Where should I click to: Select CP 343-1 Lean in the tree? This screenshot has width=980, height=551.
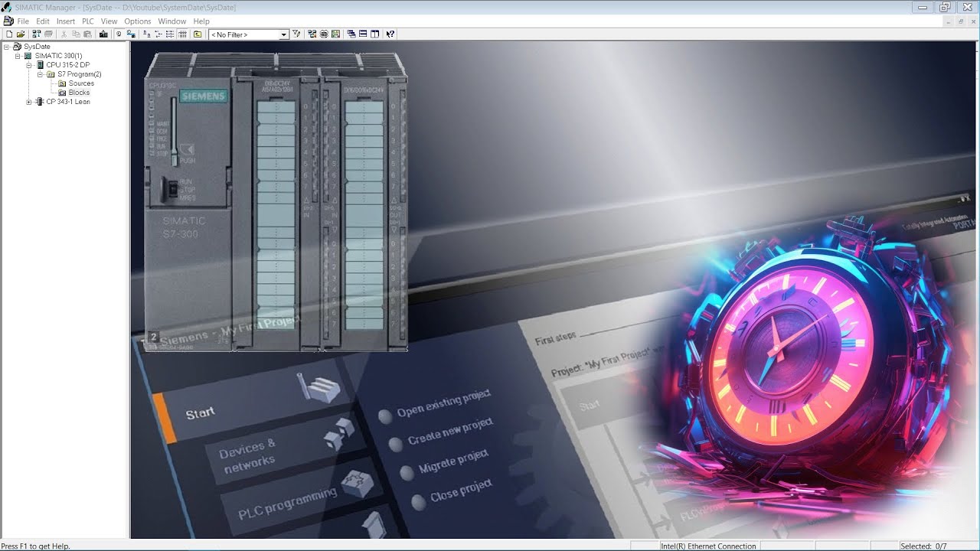click(68, 102)
